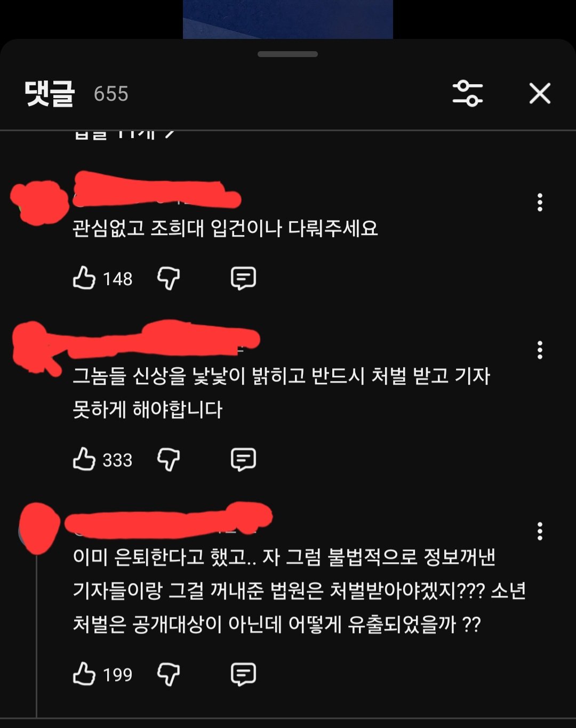Dislike the 이미 은퇴한다고 comment

169,674
